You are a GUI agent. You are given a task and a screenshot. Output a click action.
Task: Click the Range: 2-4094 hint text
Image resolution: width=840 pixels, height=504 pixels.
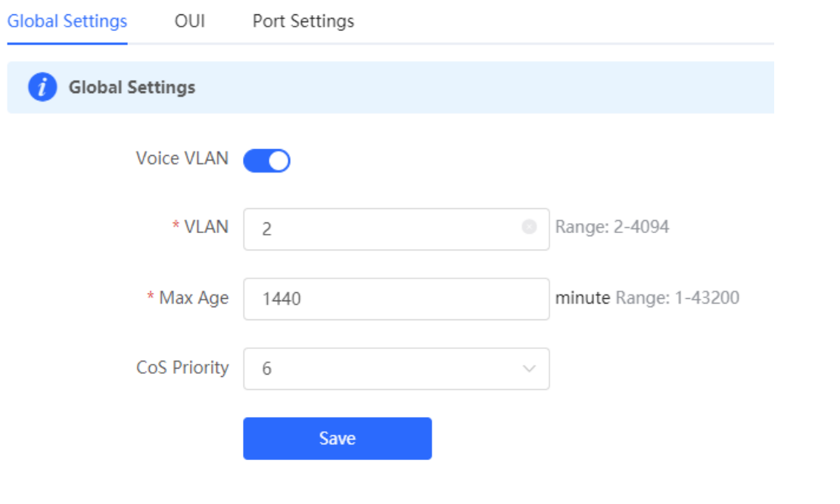coord(611,227)
